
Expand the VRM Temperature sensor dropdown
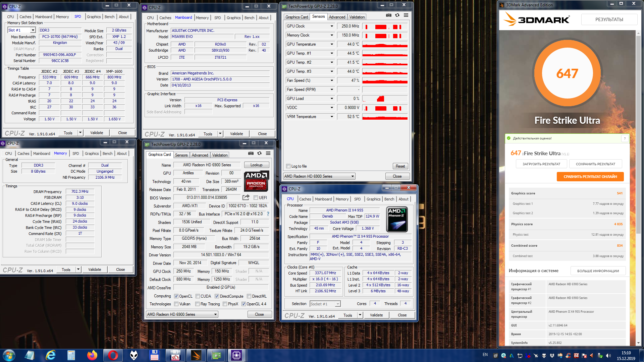coord(332,117)
